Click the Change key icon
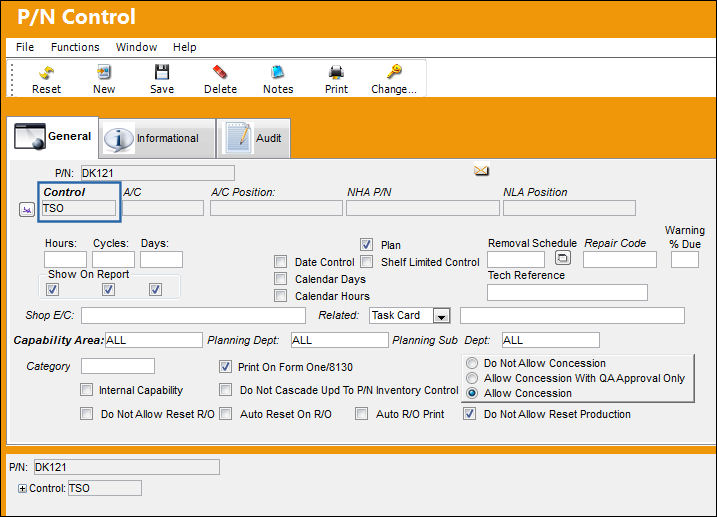The width and height of the screenshot is (717, 517). point(394,72)
